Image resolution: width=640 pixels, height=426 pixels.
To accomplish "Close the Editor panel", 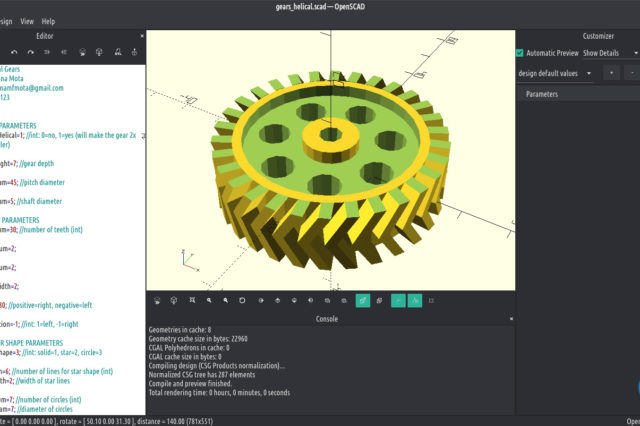I will click(141, 36).
